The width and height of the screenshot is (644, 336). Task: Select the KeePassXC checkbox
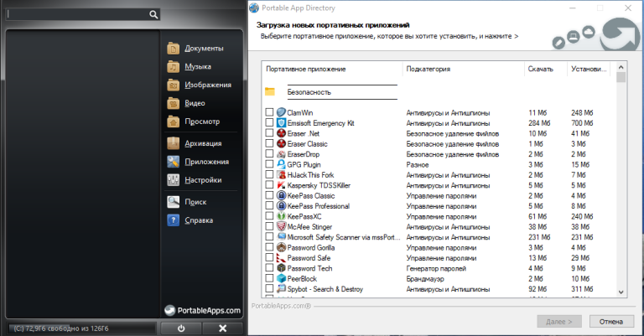(x=269, y=216)
